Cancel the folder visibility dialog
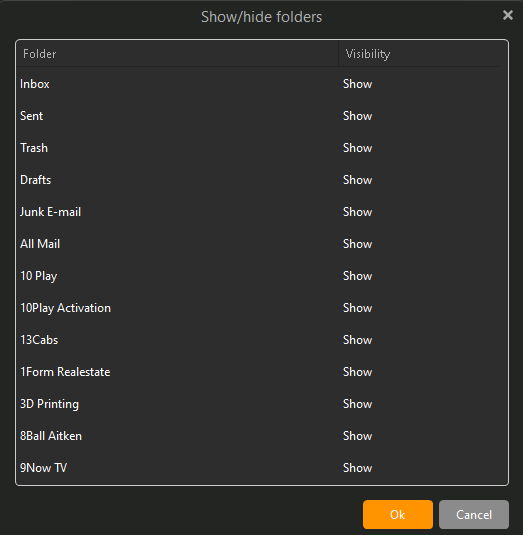The width and height of the screenshot is (523, 535). 474,514
